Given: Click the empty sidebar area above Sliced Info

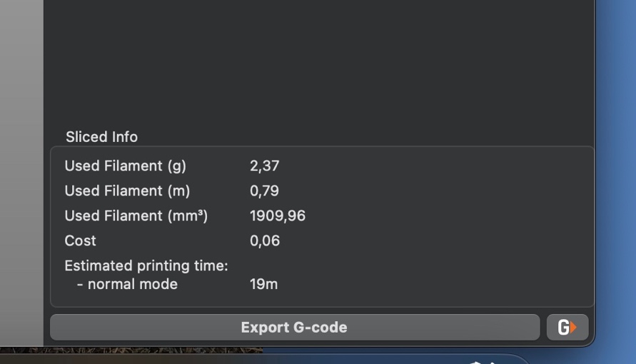Looking at the screenshot, I should click(x=319, y=61).
